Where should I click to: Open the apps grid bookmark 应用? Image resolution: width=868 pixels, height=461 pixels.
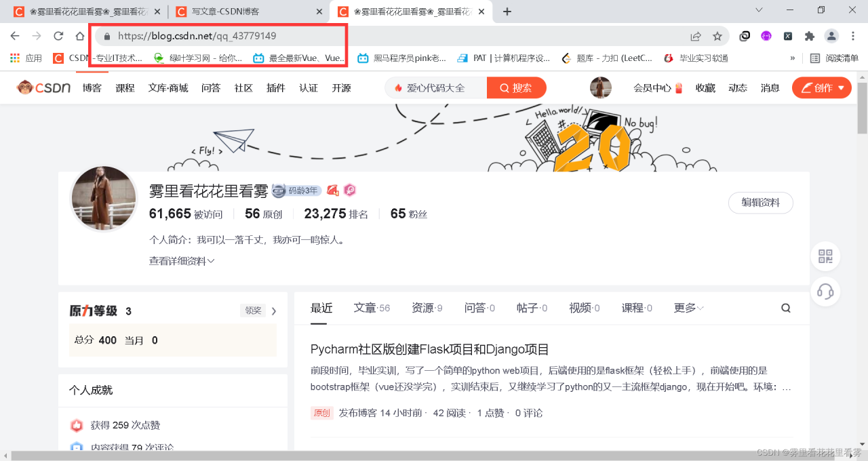(x=26, y=58)
